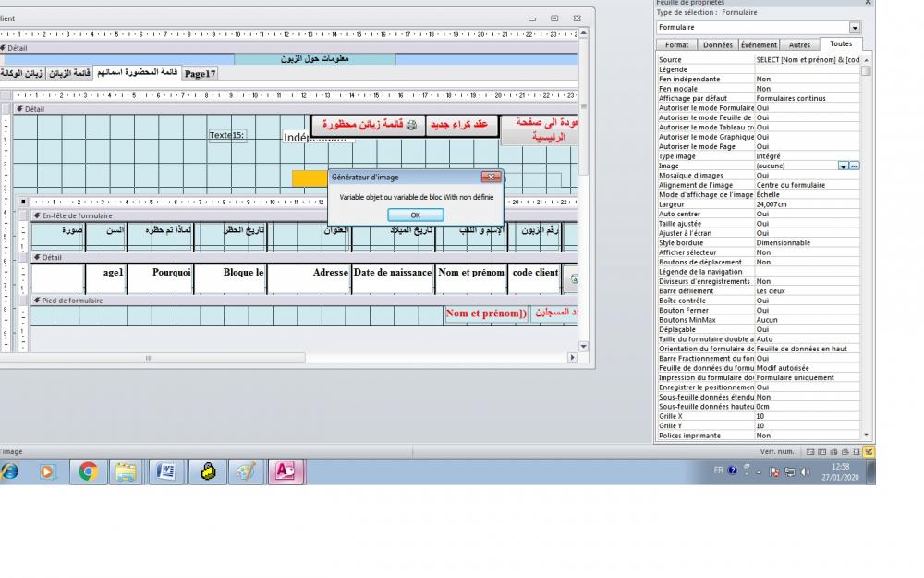Image resolution: width=924 pixels, height=578 pixels.
Task: Click the form window's horizontal scroll right arrow
Action: [572, 357]
